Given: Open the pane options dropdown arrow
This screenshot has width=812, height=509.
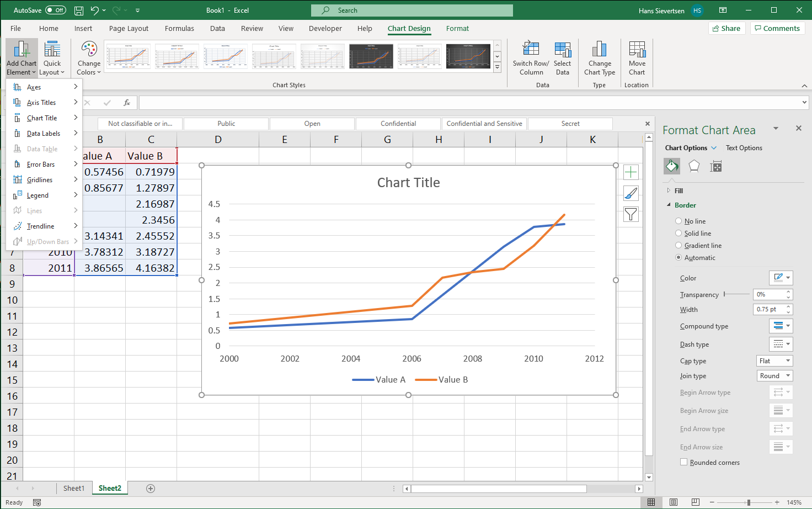Looking at the screenshot, I should tap(776, 128).
